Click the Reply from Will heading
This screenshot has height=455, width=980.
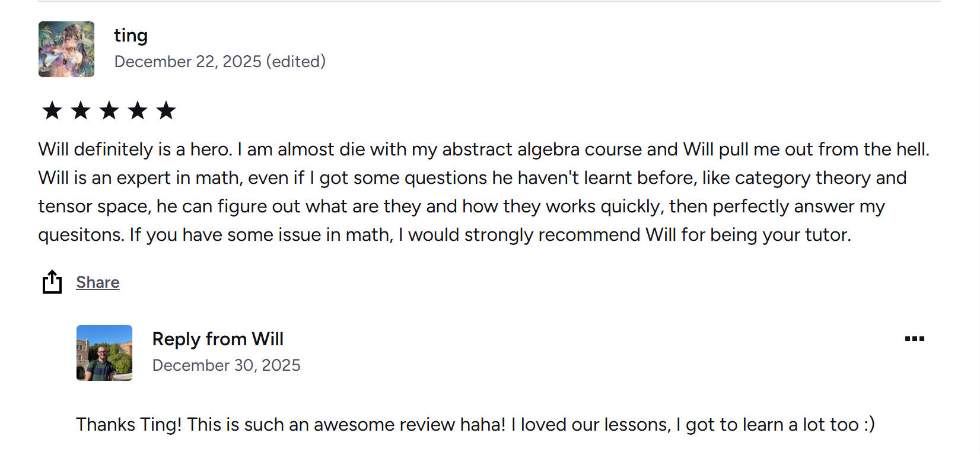(x=218, y=339)
